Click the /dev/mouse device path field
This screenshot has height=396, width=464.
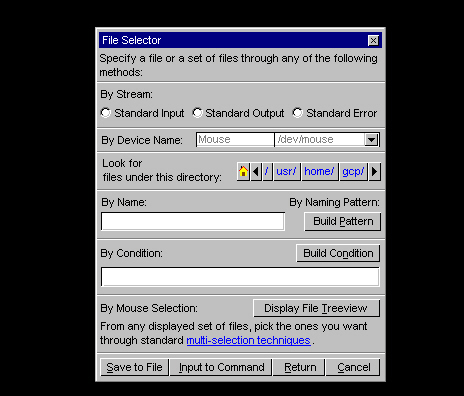point(320,140)
